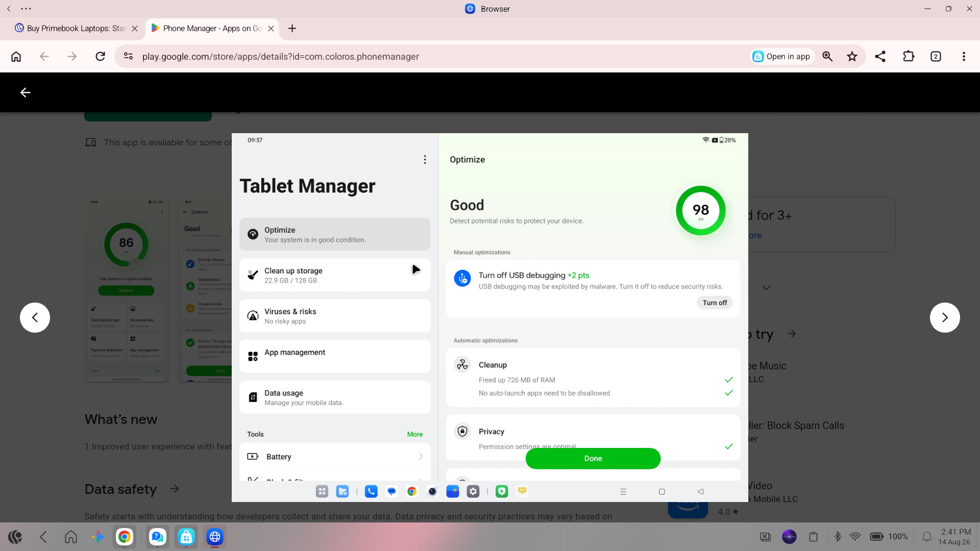
Task: Click the address bar URL field
Action: (x=281, y=57)
